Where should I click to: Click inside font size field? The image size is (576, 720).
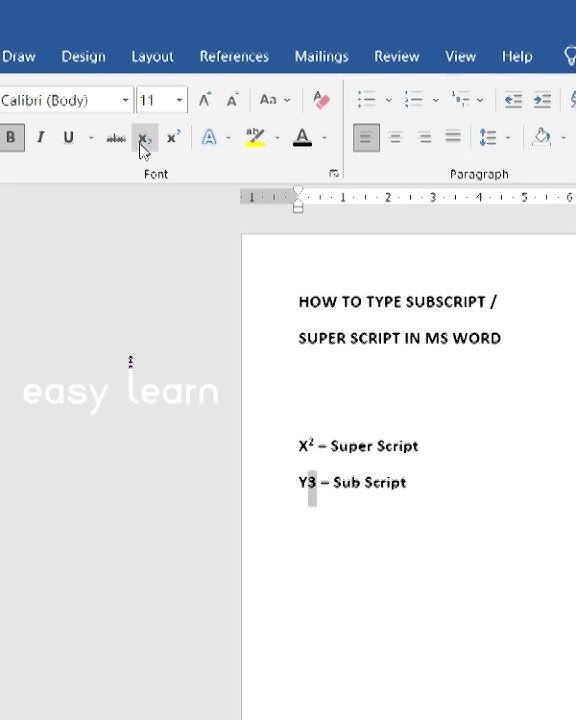click(x=155, y=100)
